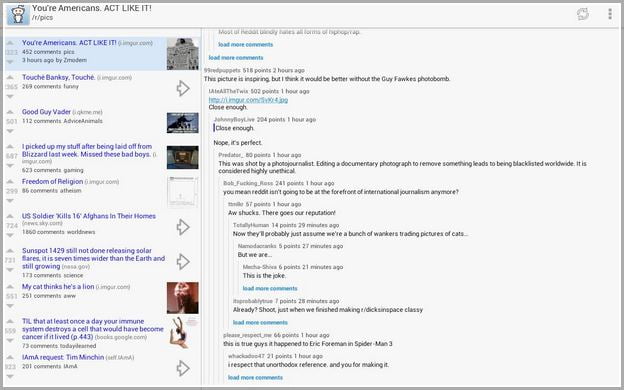
Task: Open link arrow icon for Sunspot 1429 post
Action: (183, 262)
